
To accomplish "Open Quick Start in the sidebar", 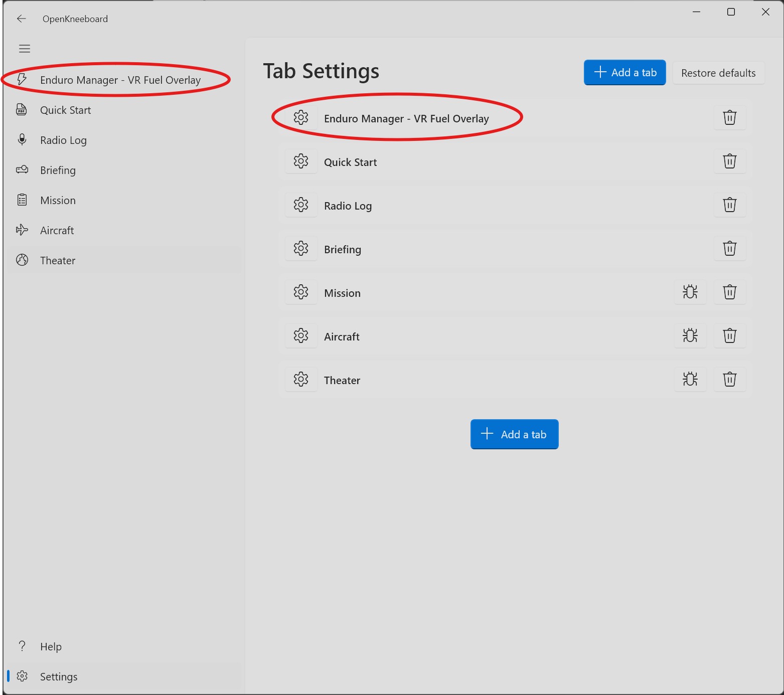I will click(123, 110).
